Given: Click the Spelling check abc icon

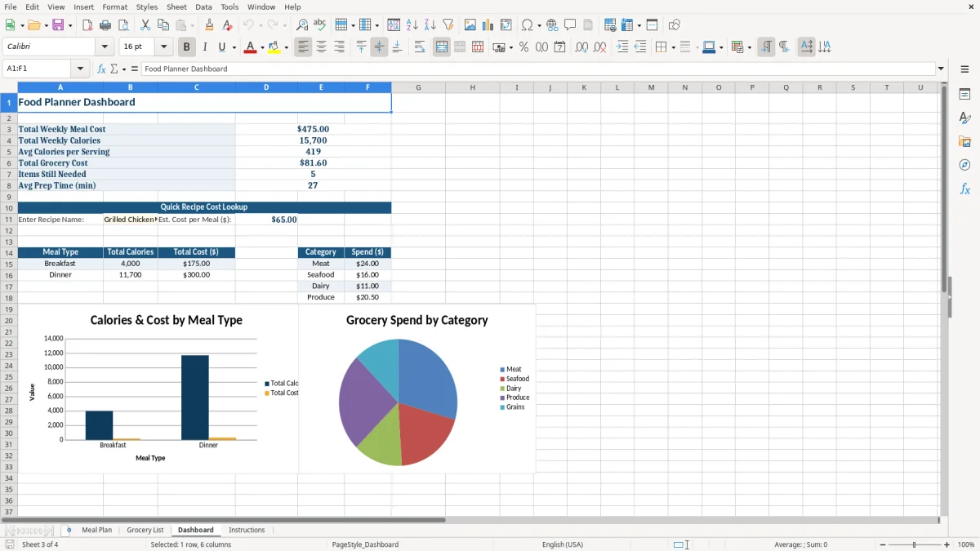Looking at the screenshot, I should (x=320, y=25).
